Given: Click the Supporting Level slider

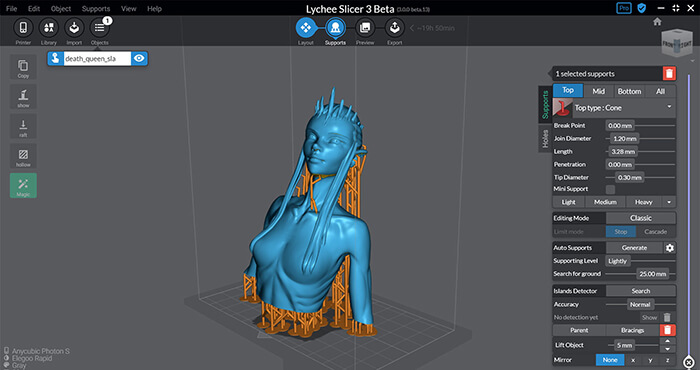Looking at the screenshot, I should pyautogui.click(x=641, y=261).
